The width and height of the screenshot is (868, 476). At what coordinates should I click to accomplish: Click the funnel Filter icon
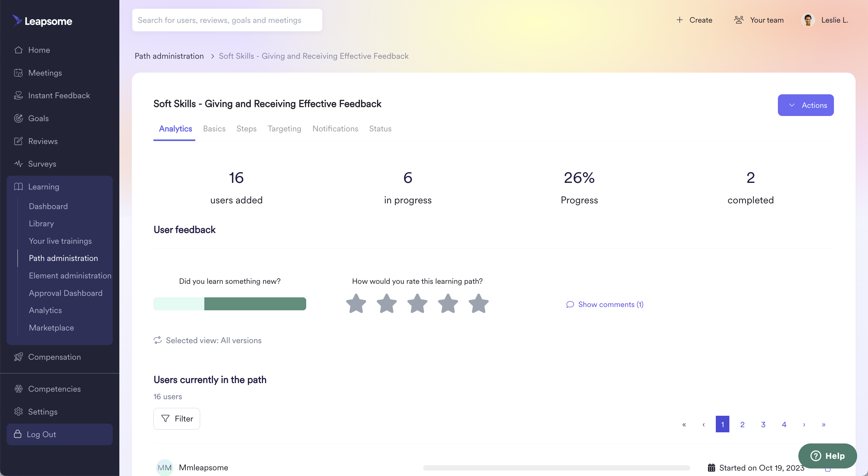point(165,418)
